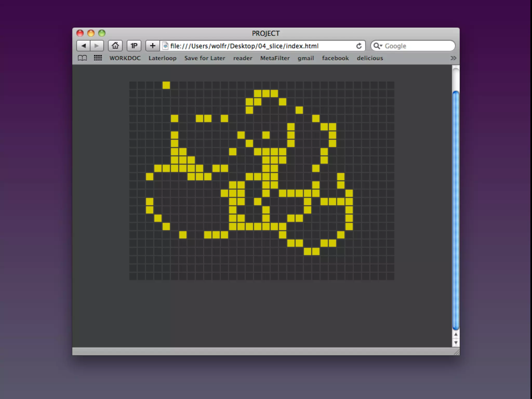Click the browser back arrow button

[x=83, y=46]
